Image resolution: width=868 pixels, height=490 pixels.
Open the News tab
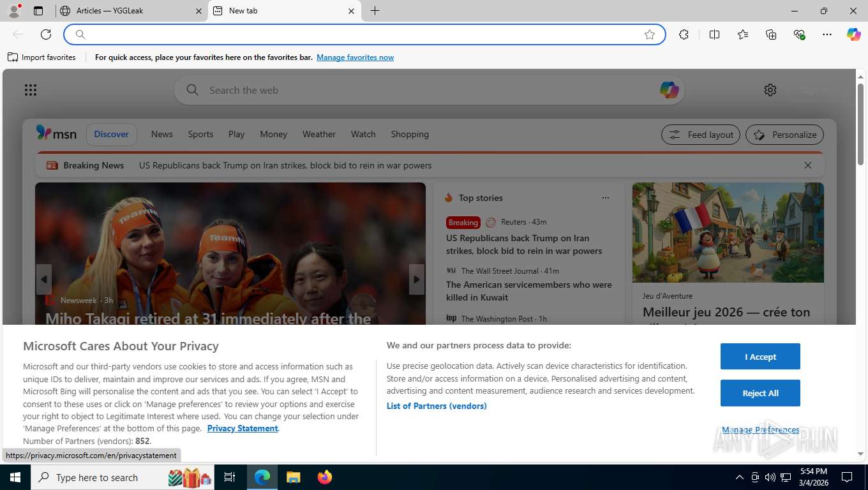click(x=162, y=134)
